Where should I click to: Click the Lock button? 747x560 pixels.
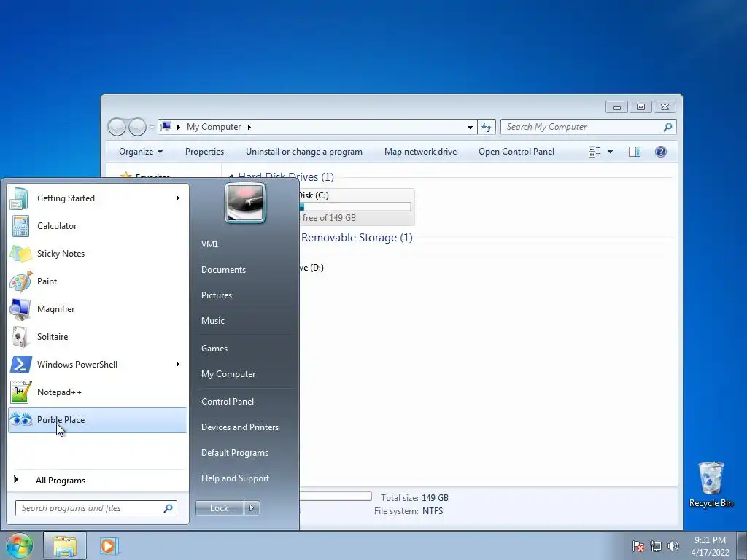pyautogui.click(x=219, y=508)
